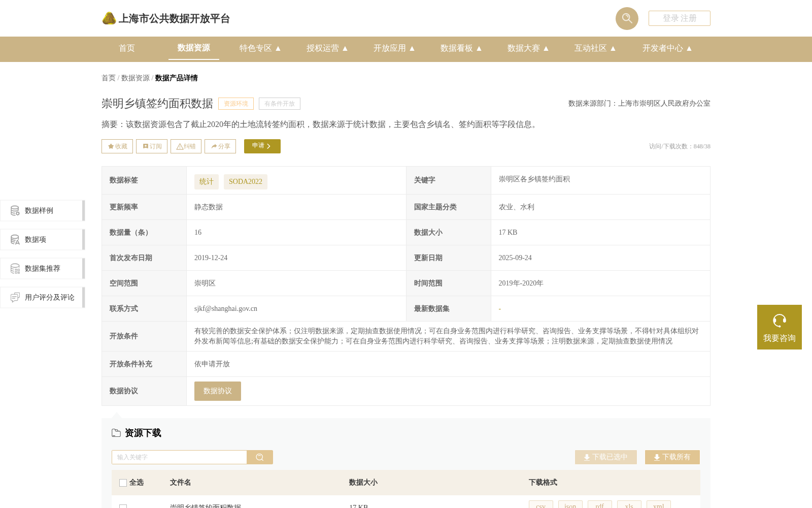This screenshot has height=508, width=812.
Task: Report an error with 纠错 button
Action: [x=186, y=146]
